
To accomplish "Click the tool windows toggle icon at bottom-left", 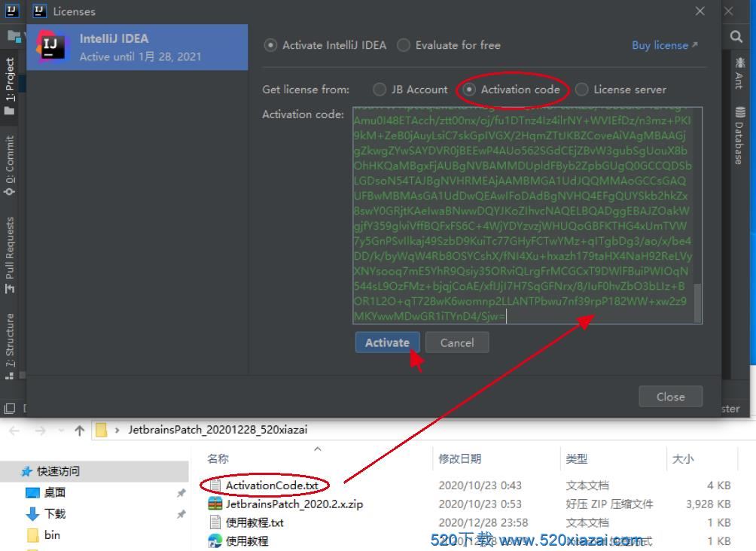I will click(x=10, y=408).
